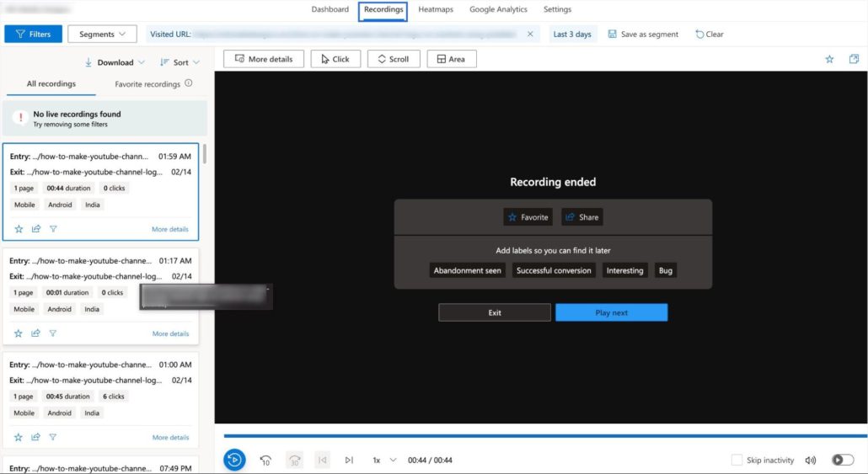
Task: Go to the Dashboard tab
Action: [330, 9]
